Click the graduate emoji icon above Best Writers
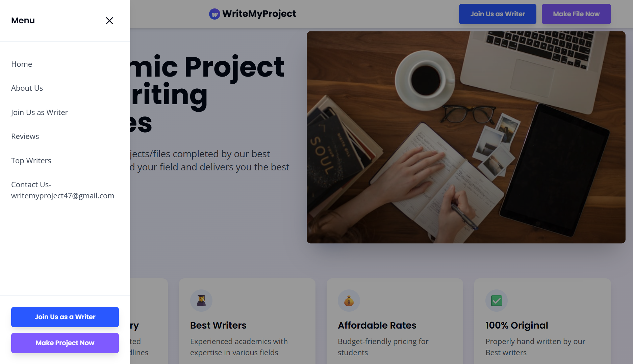This screenshot has height=364, width=633. pos(201,301)
